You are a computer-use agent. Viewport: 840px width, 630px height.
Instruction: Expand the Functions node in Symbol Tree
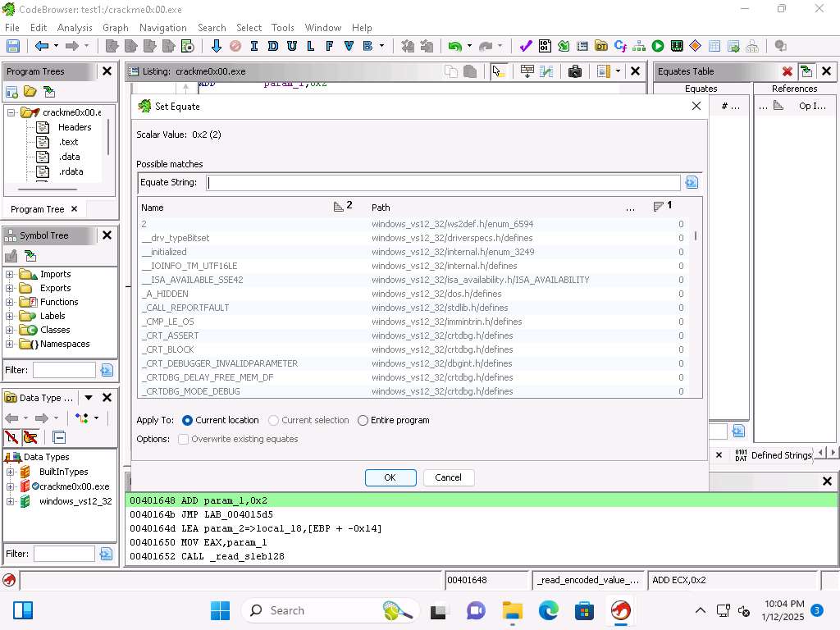(10, 302)
